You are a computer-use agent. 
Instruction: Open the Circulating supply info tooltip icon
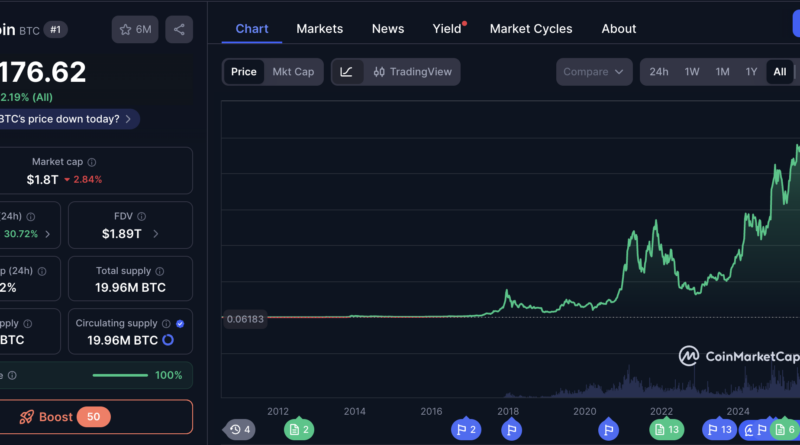coord(166,324)
